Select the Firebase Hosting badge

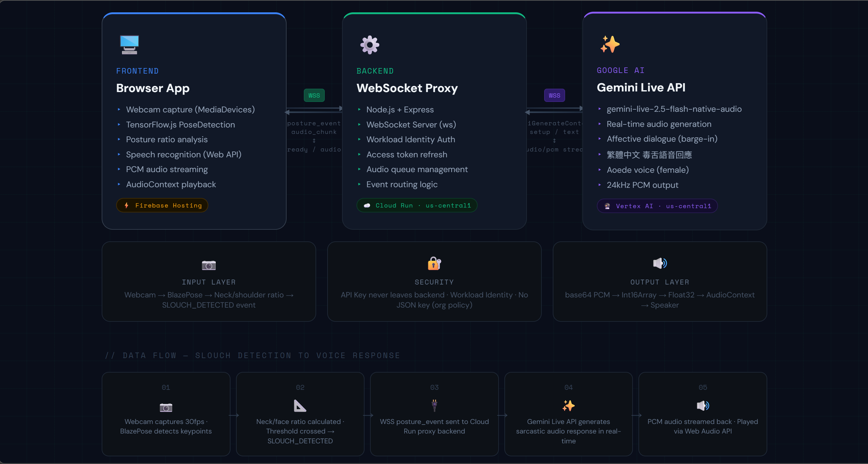pyautogui.click(x=162, y=205)
